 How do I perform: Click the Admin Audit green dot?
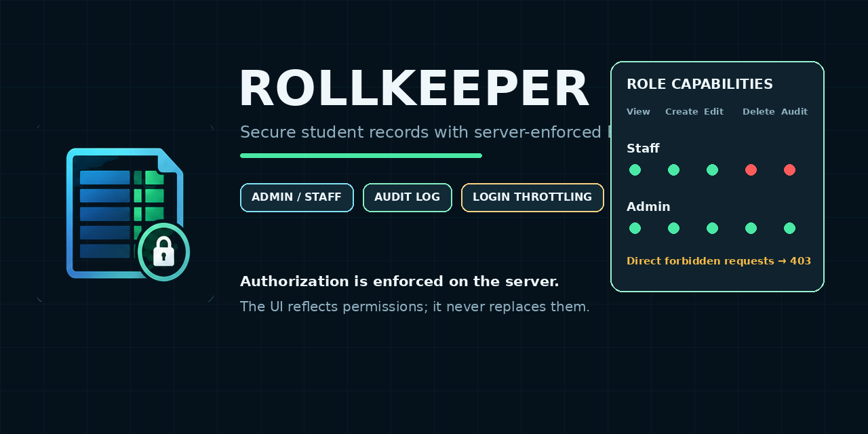tap(789, 229)
